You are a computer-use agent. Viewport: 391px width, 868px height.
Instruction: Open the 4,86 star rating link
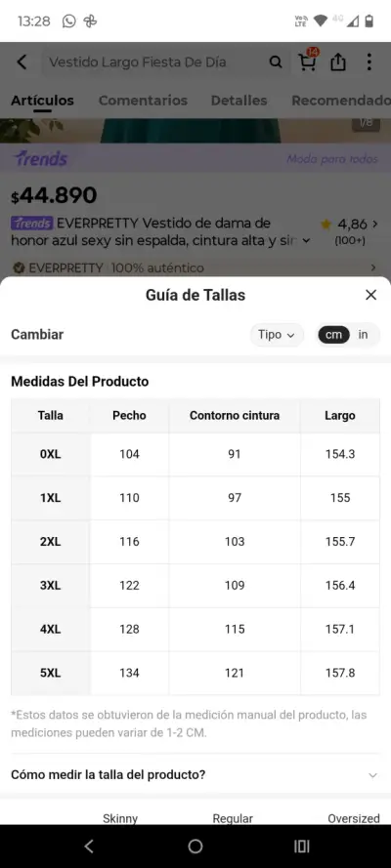(x=350, y=230)
